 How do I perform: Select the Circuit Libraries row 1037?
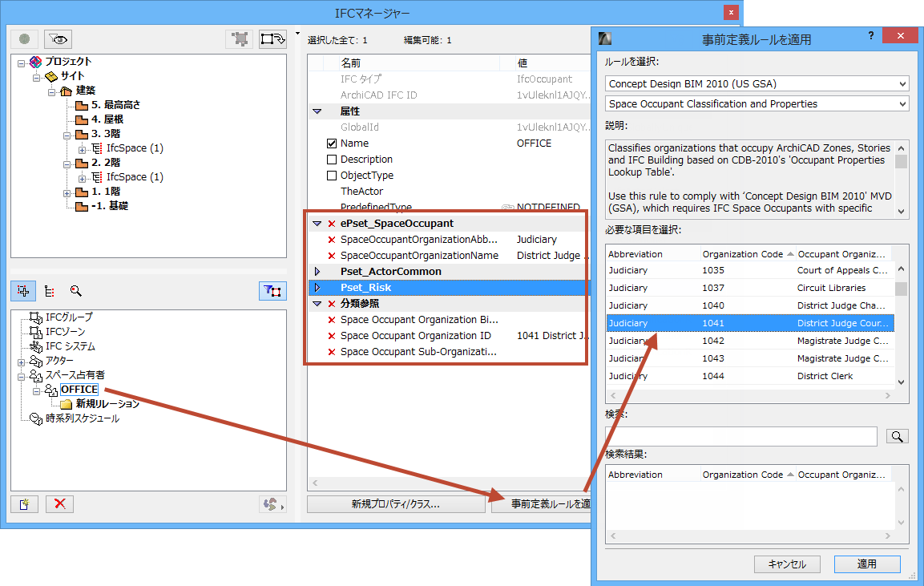[750, 288]
